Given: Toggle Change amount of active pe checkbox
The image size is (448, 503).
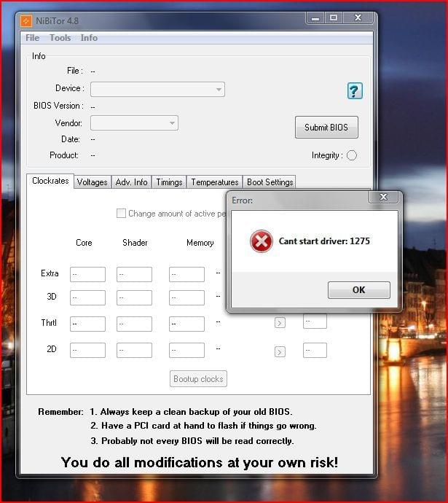Looking at the screenshot, I should coord(121,214).
